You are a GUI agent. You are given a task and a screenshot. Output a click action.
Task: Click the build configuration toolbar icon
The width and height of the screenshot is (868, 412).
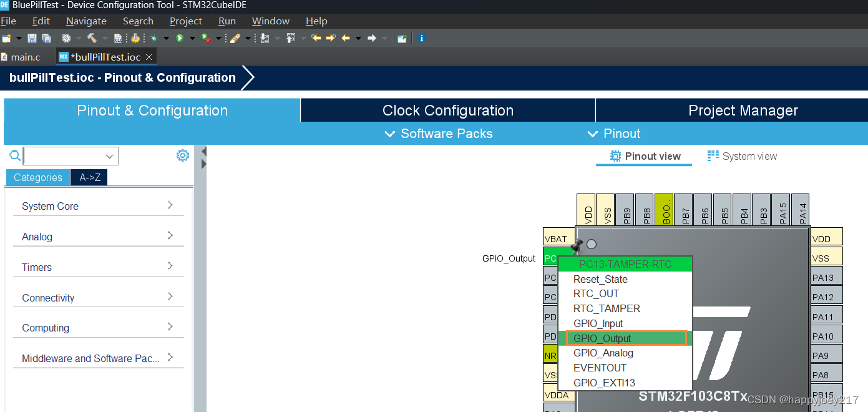pyautogui.click(x=66, y=38)
